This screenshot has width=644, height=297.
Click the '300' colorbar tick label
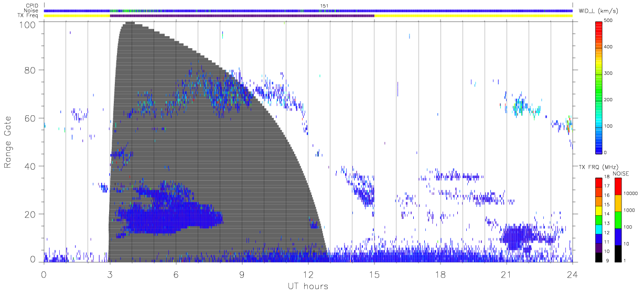pyautogui.click(x=608, y=73)
